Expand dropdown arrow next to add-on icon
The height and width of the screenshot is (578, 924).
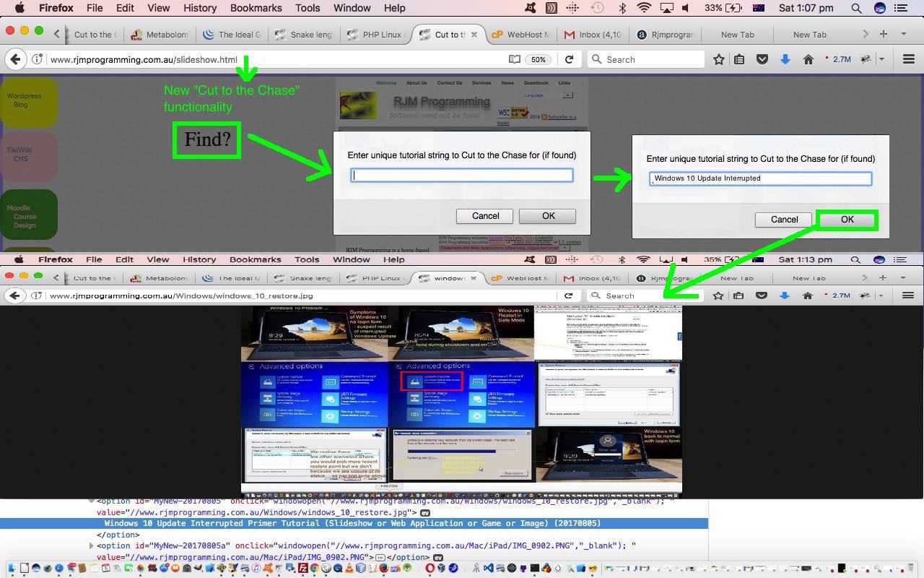tap(881, 59)
